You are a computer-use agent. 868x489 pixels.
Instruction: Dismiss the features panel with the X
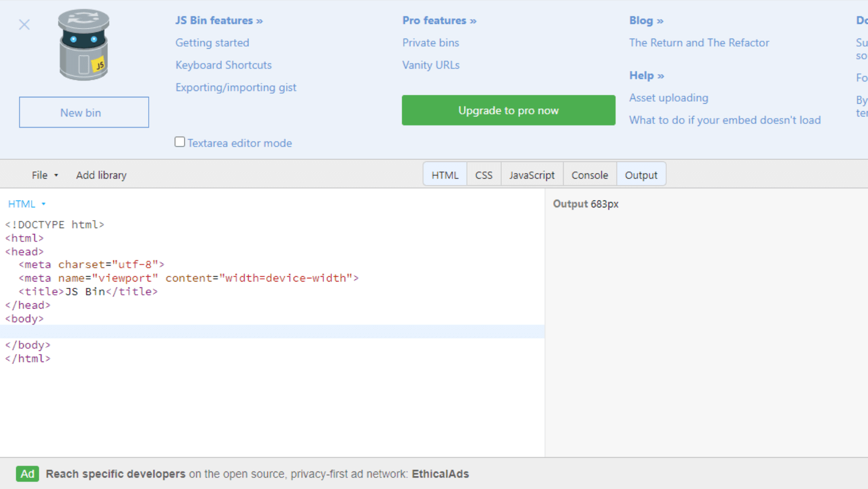click(x=24, y=24)
